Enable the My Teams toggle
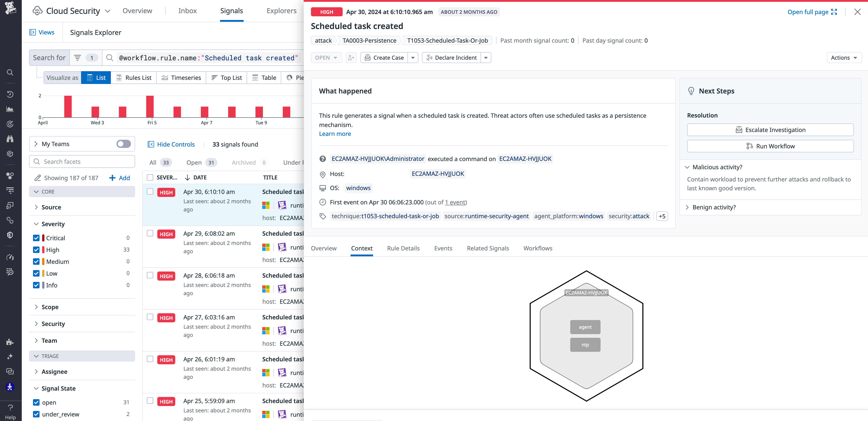Screen dimensions: 868x421 coord(123,144)
